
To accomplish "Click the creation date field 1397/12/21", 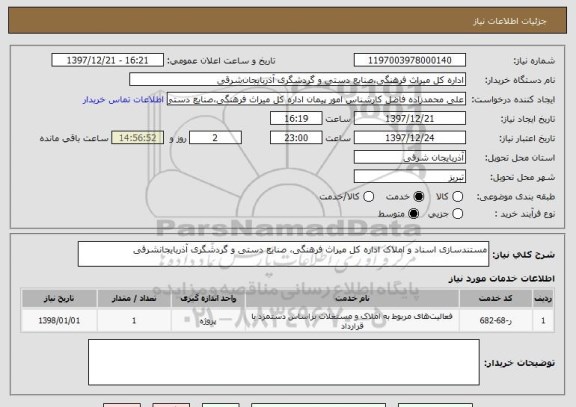I will (x=410, y=119).
